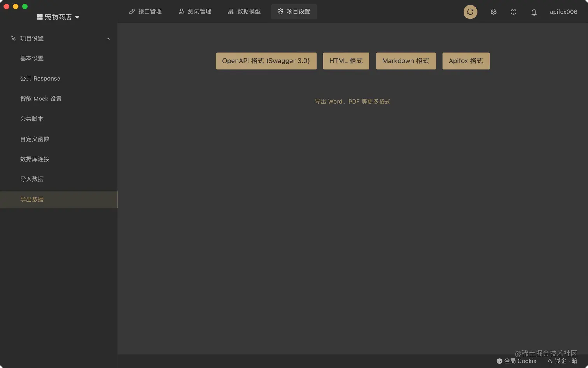The image size is (588, 368).
Task: Click the 项目设置 gear icon in tab
Action: pos(280,11)
